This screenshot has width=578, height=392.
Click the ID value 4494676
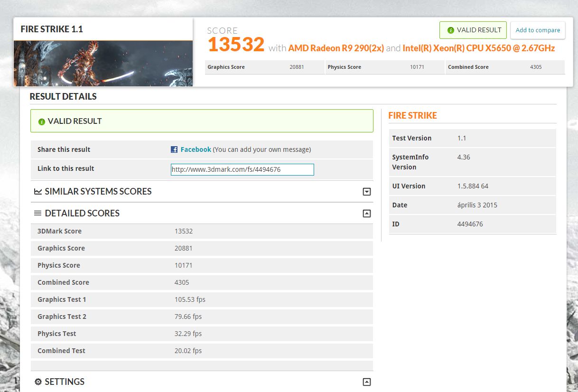point(470,224)
